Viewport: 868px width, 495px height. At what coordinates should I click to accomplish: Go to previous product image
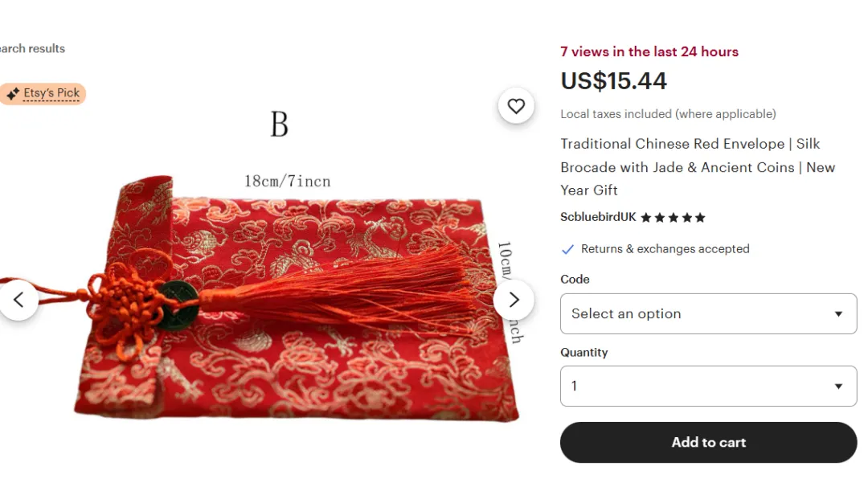(18, 300)
